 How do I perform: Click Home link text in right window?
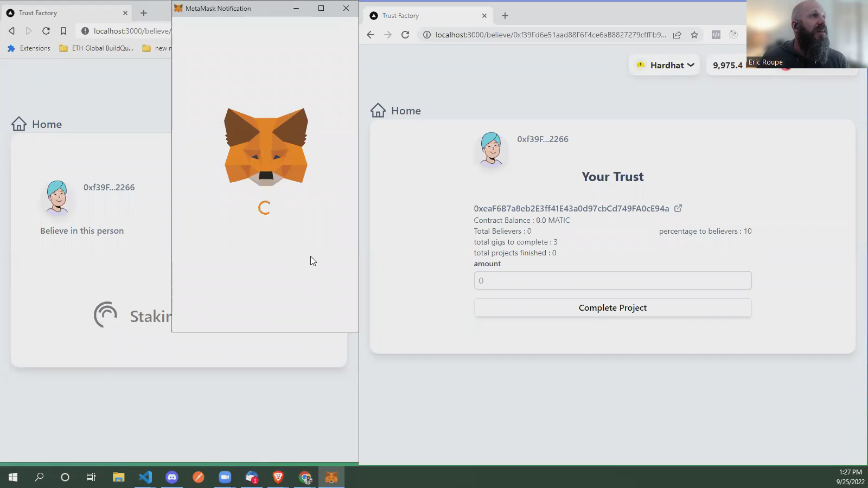click(406, 111)
